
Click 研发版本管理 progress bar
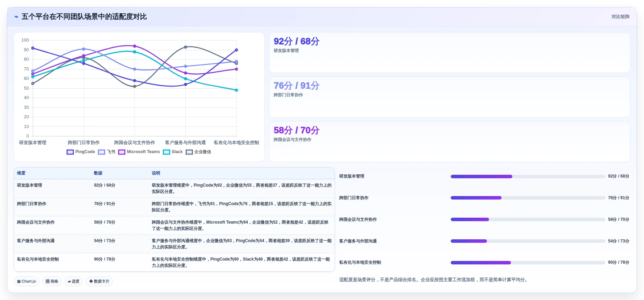(x=528, y=177)
